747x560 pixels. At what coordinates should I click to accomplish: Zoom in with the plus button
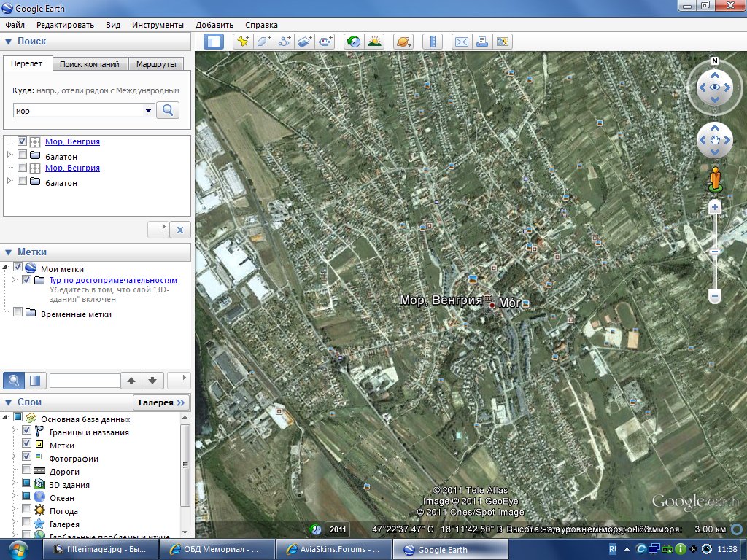pos(715,207)
